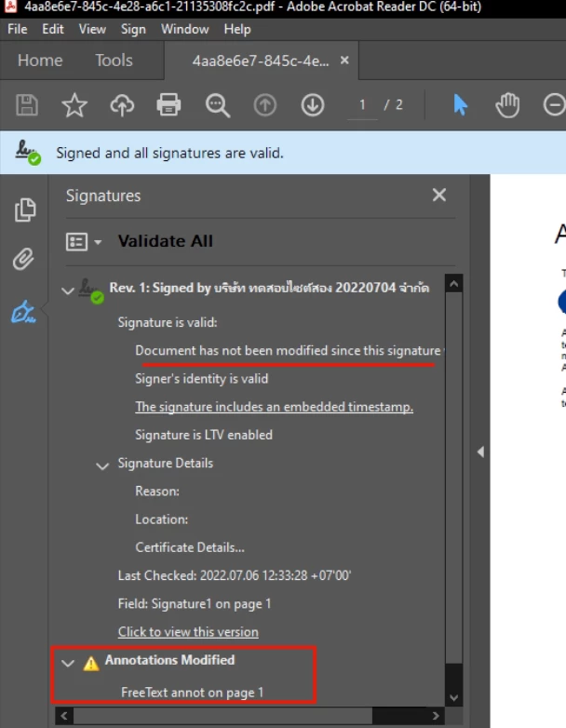The width and height of the screenshot is (566, 728).
Task: Print the document with printer icon
Action: coord(168,105)
